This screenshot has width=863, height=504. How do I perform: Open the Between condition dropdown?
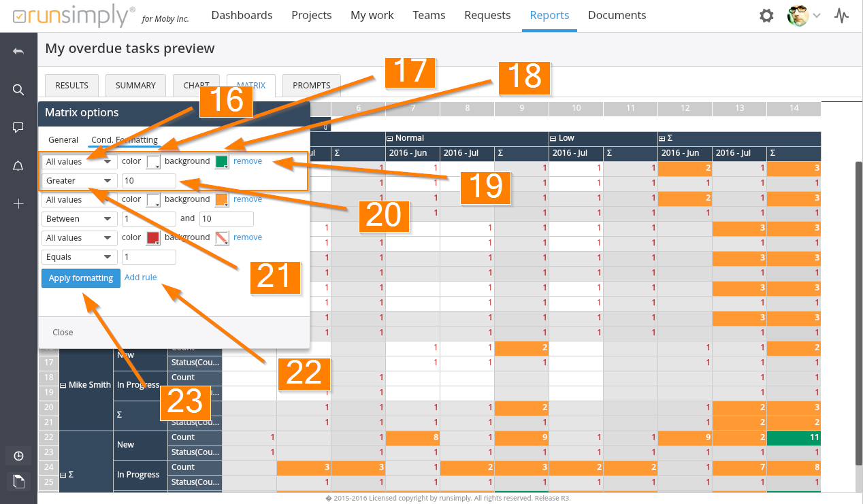[78, 219]
